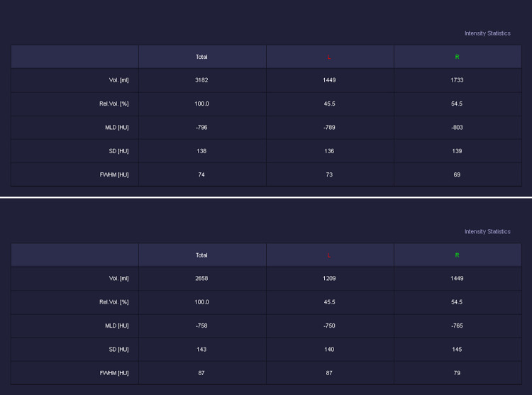Select the left lung volume 1209 cell
The height and width of the screenshot is (395, 532).
[329, 279]
